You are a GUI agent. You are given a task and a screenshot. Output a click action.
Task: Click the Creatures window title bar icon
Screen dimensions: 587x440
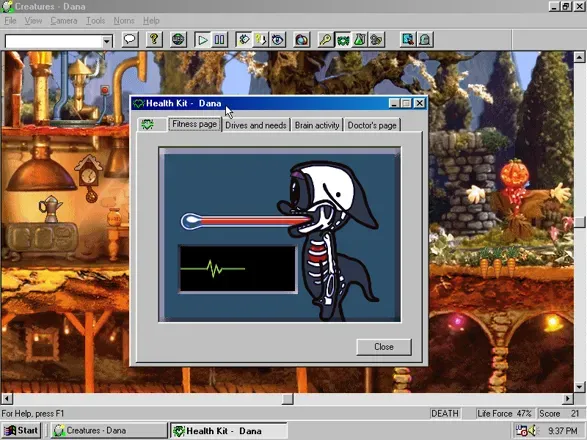click(7, 6)
